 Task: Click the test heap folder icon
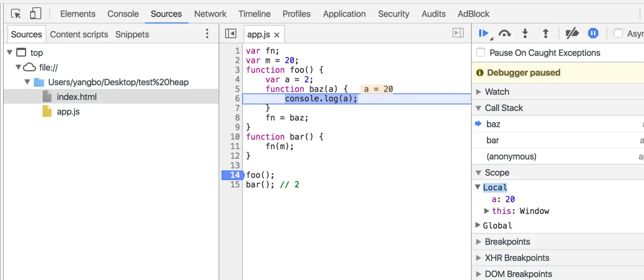(x=39, y=82)
